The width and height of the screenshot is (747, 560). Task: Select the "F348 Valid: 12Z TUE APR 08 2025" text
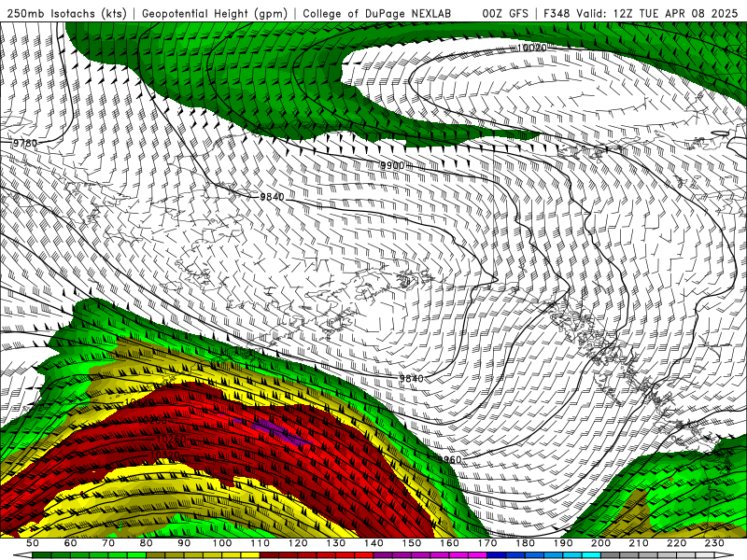pos(641,13)
